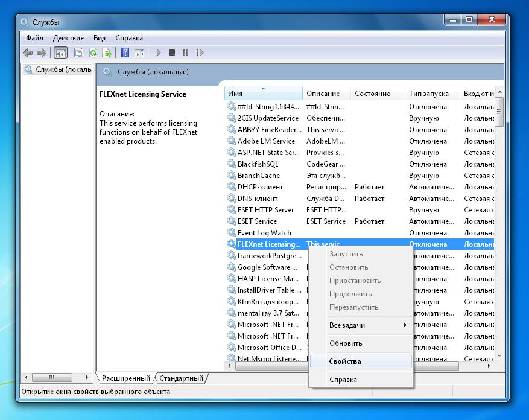This screenshot has width=529, height=420.
Task: Open the Вид menu
Action: (100, 38)
